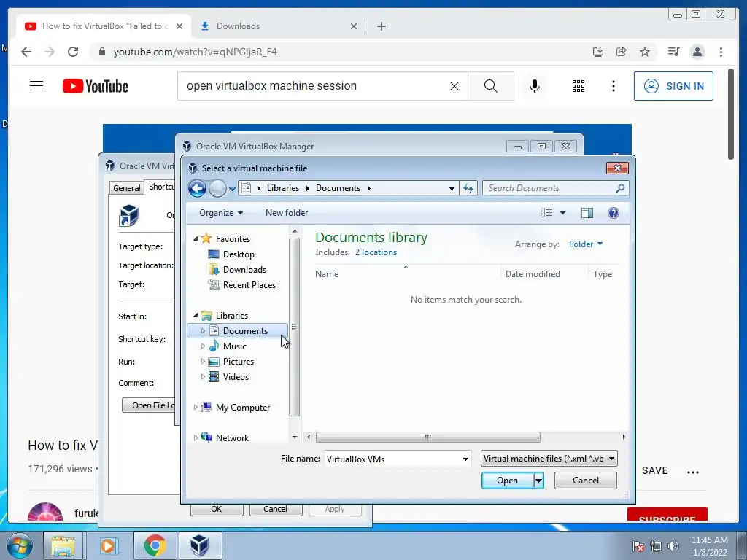Open a new browser tab
This screenshot has width=747, height=560.
pos(381,26)
